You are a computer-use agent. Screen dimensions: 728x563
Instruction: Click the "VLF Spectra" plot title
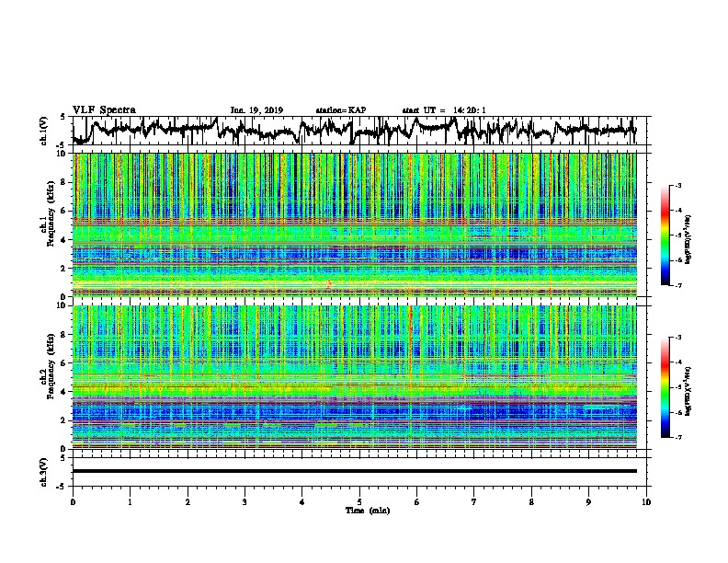104,110
